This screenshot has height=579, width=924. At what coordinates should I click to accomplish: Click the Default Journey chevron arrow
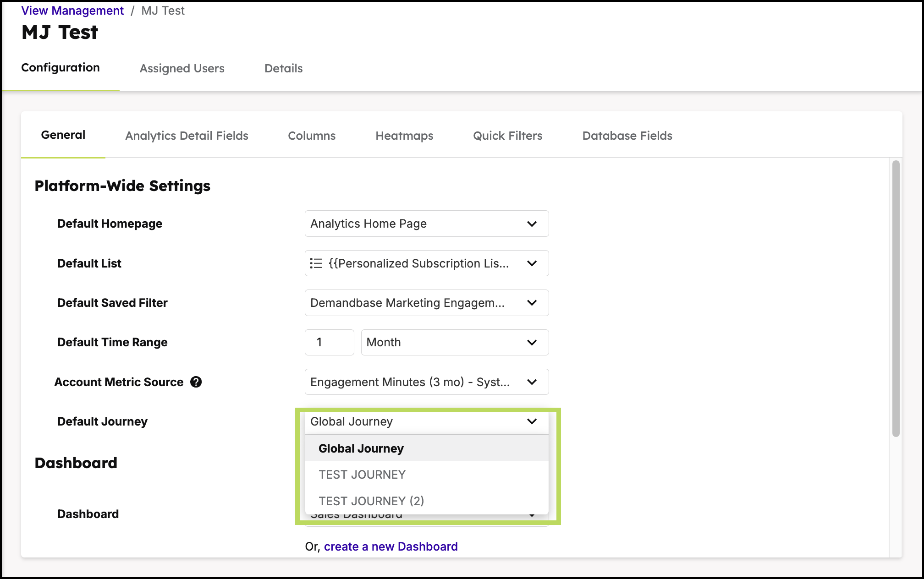[x=532, y=421]
